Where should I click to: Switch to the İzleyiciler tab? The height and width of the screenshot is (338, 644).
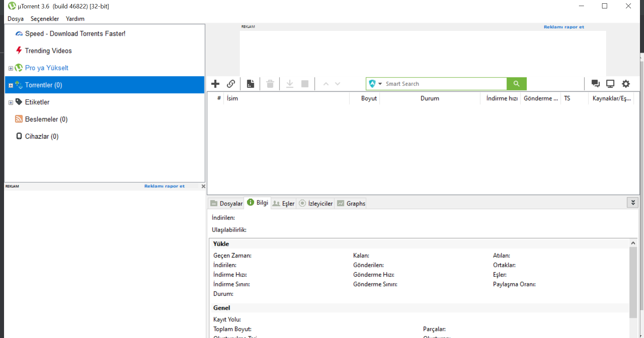point(316,203)
